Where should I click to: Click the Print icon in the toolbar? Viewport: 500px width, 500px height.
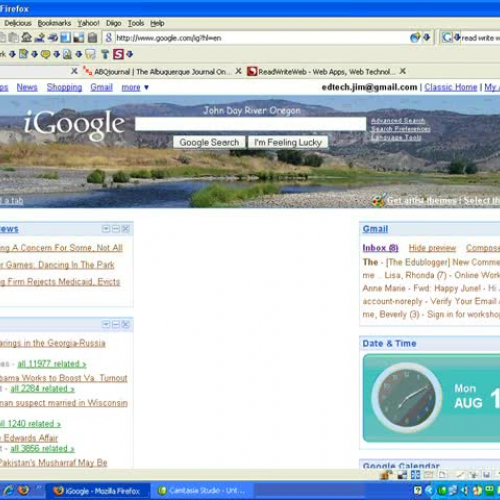53,37
